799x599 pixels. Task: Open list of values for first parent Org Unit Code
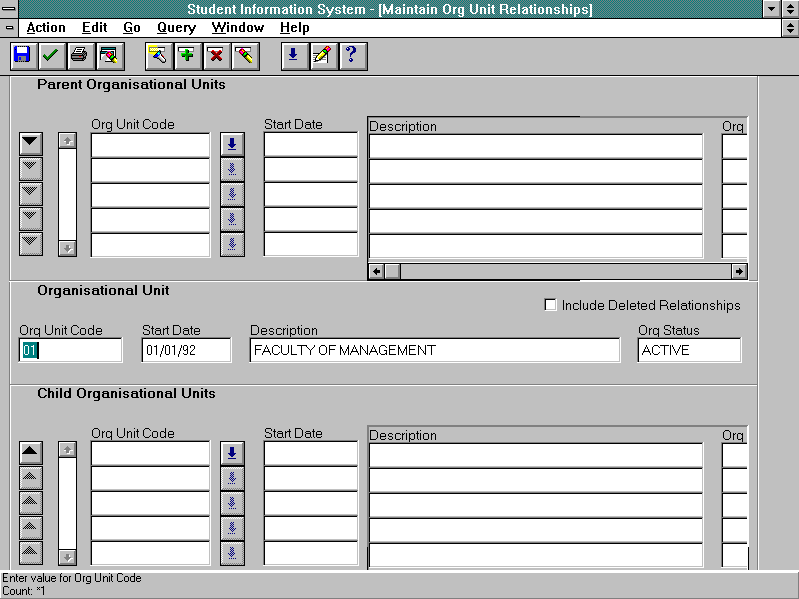click(232, 144)
